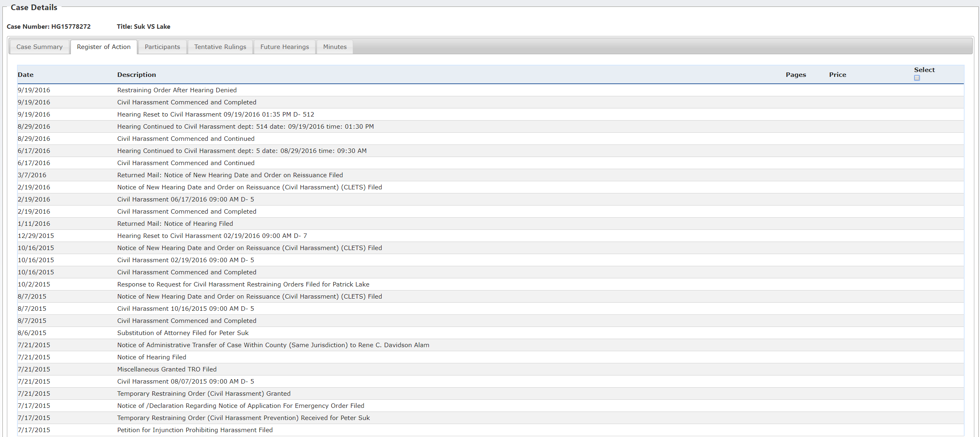This screenshot has width=980, height=437.
Task: Select 10/16/2015 'Notice of New Hearing Date' CLETS row
Action: pos(490,248)
